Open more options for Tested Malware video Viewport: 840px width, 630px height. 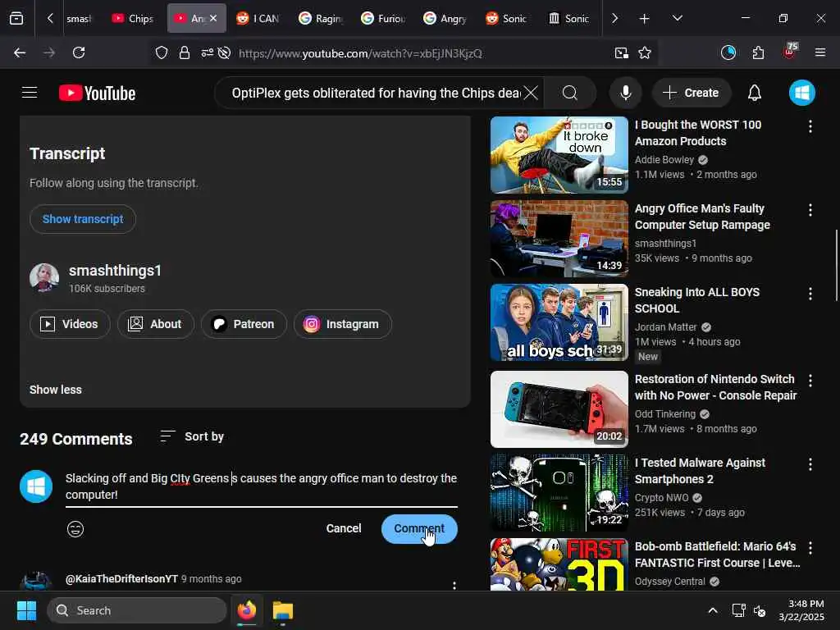tap(810, 464)
